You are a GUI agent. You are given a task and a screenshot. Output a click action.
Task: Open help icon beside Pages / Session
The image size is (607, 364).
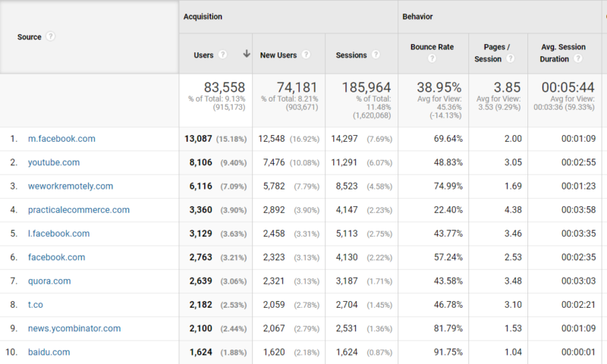(510, 58)
